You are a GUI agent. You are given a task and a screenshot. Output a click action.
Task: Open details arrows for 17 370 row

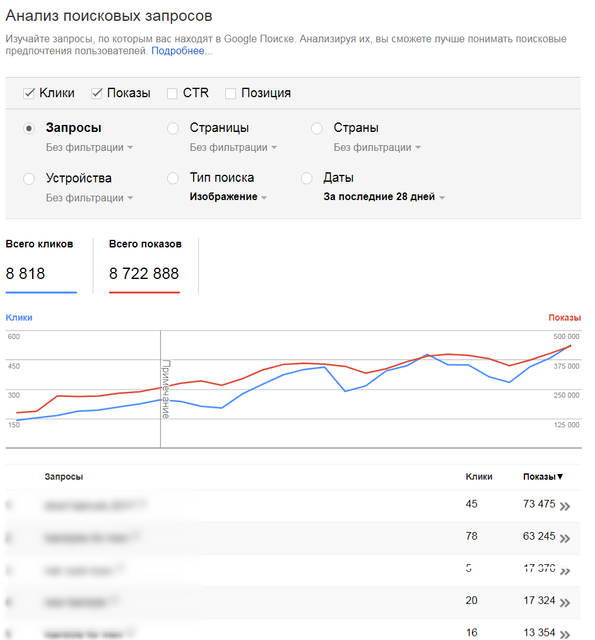(565, 571)
